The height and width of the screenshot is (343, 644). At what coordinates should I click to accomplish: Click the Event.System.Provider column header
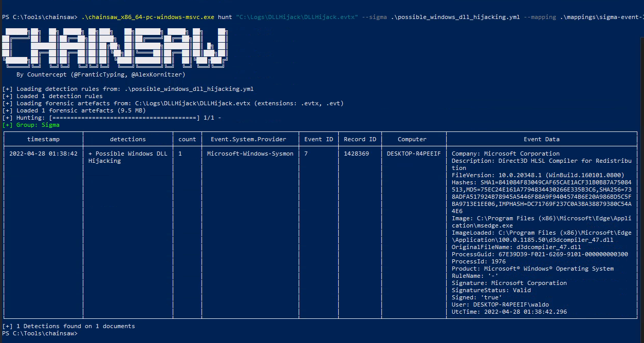[x=250, y=139]
